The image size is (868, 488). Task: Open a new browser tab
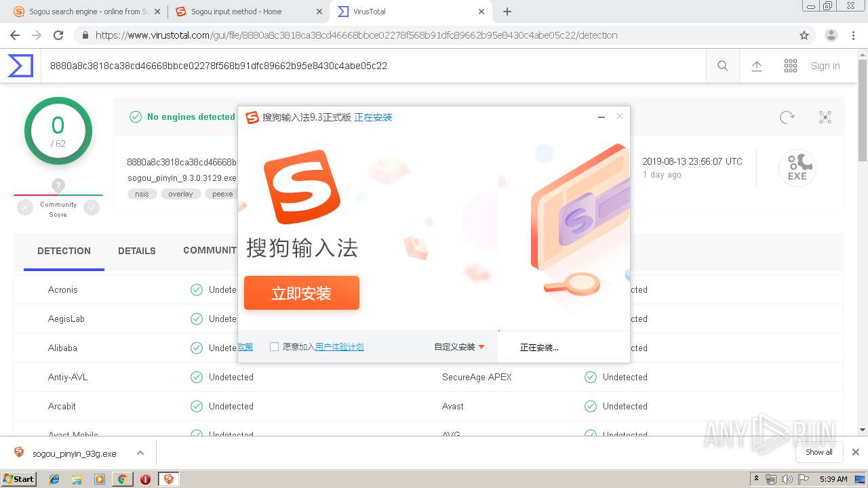pyautogui.click(x=507, y=12)
